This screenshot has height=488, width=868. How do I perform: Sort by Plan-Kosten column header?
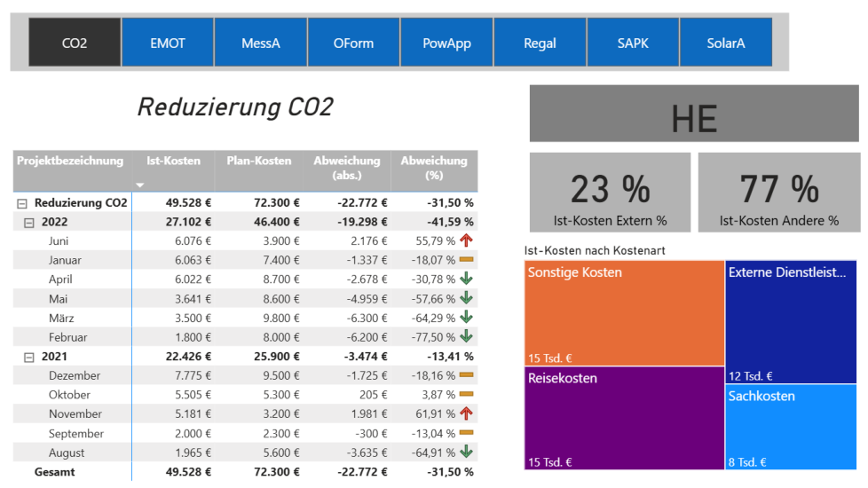click(258, 161)
